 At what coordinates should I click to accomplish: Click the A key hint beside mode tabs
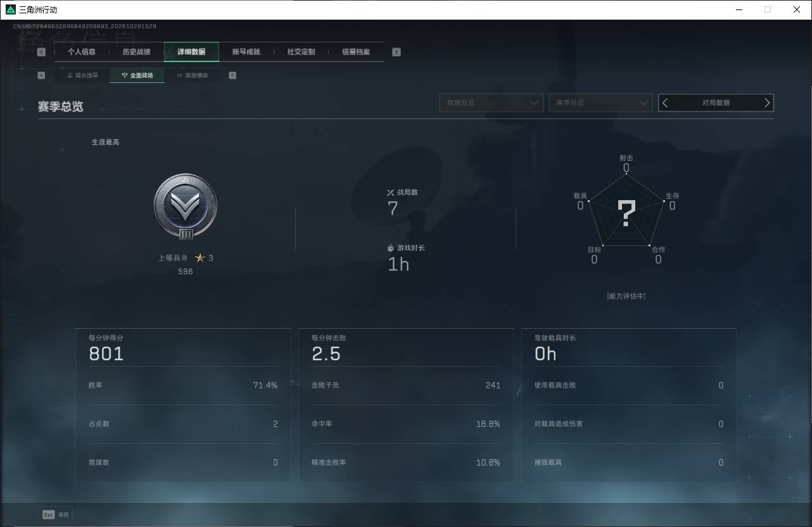(41, 75)
